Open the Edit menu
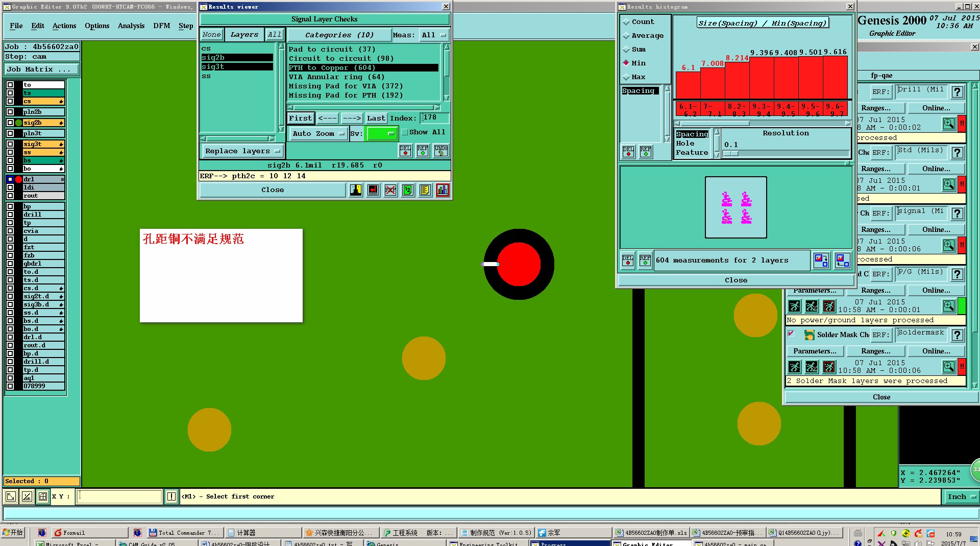 [38, 26]
